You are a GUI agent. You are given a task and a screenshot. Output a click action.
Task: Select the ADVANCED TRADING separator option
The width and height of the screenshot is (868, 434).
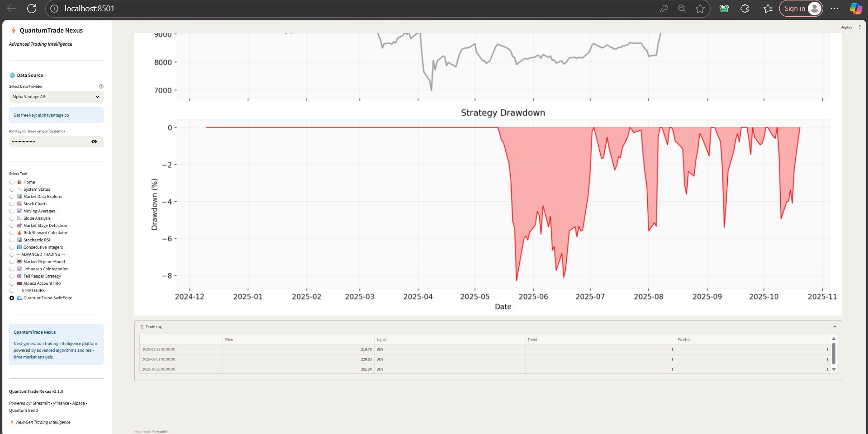coord(12,255)
